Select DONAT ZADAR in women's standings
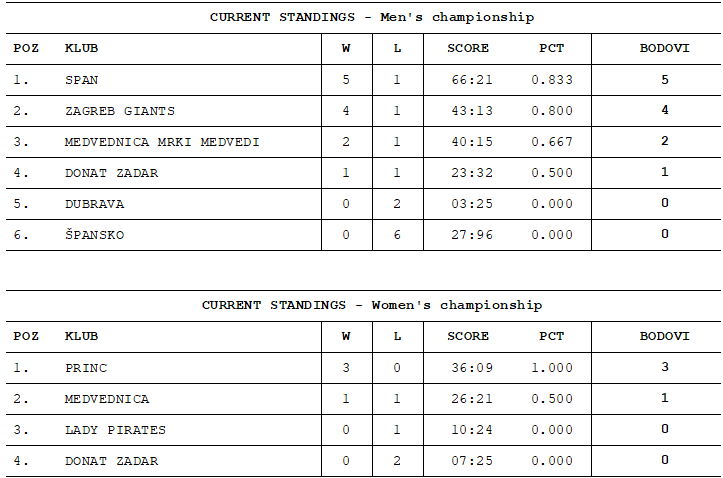This screenshot has height=478, width=723. pos(112,460)
